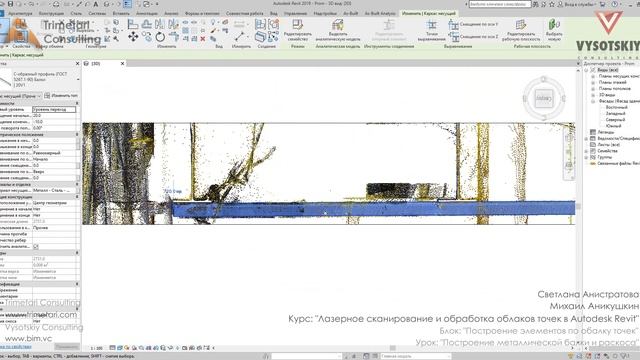Select the Align tool in Изменить panel
640x360 pixels.
point(133,24)
